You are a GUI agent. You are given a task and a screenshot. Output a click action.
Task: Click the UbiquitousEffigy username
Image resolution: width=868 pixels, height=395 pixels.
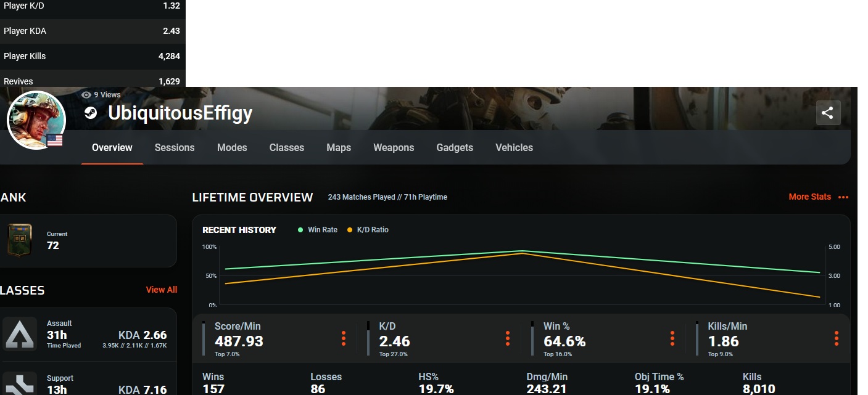pos(180,113)
